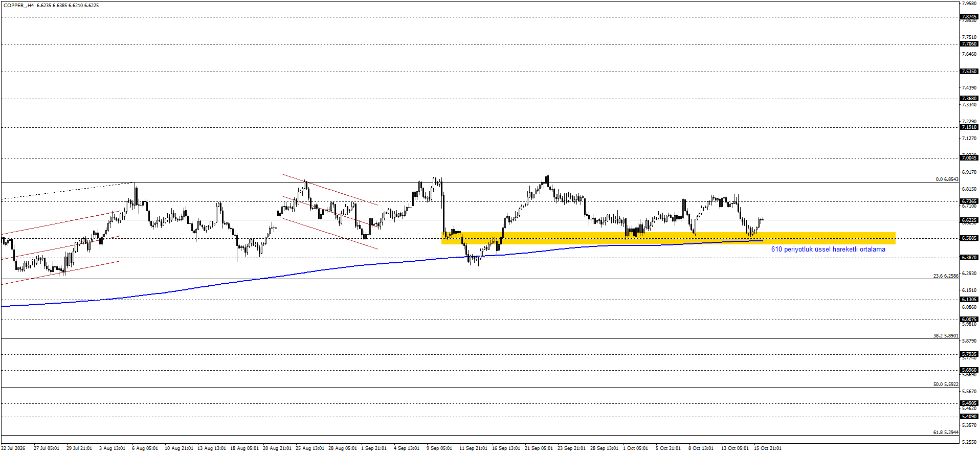Screen dimensions: 980x454
Task: Click the Fibonacci '23.6 6.2586' label
Action: [946, 276]
